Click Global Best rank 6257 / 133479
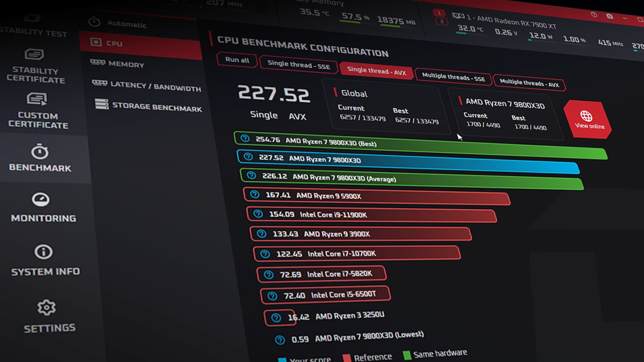Screen dimensions: 644x362 click(x=417, y=121)
